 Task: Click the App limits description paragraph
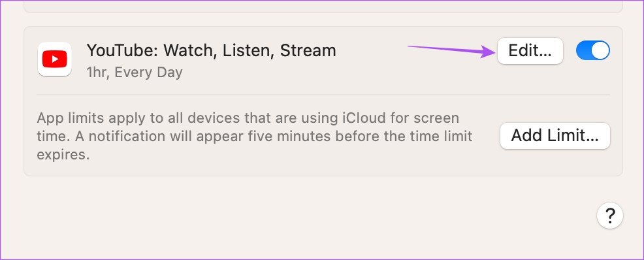[255, 137]
